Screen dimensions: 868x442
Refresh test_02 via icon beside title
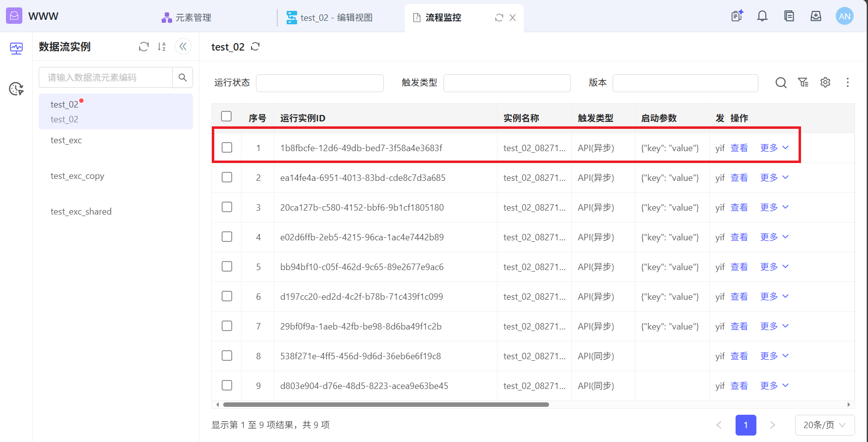(x=255, y=47)
